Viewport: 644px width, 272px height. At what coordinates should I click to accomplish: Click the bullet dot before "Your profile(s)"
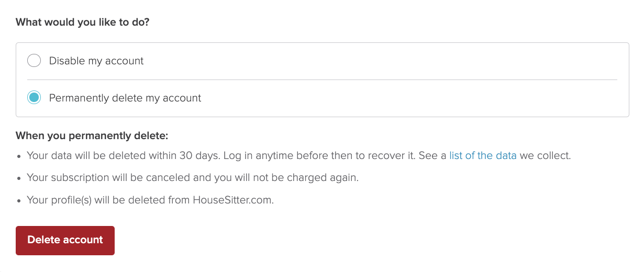pos(19,201)
